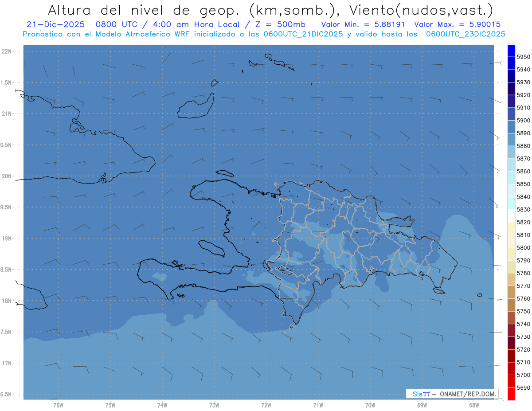Click the bright red swatch below 5690
The height and width of the screenshot is (411, 532).
pos(511,394)
